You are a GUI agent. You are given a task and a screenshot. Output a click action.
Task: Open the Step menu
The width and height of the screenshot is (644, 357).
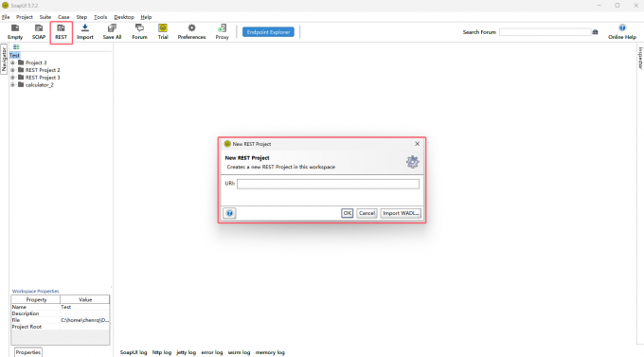tap(81, 17)
